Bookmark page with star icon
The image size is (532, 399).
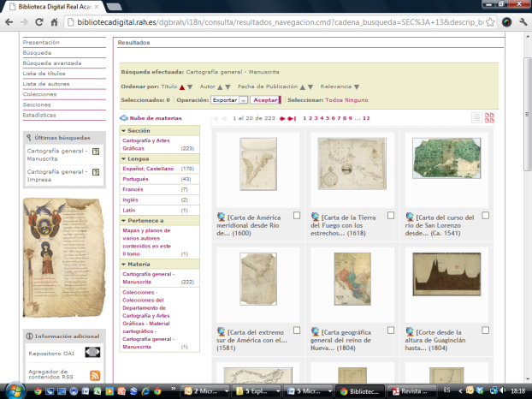pos(490,22)
